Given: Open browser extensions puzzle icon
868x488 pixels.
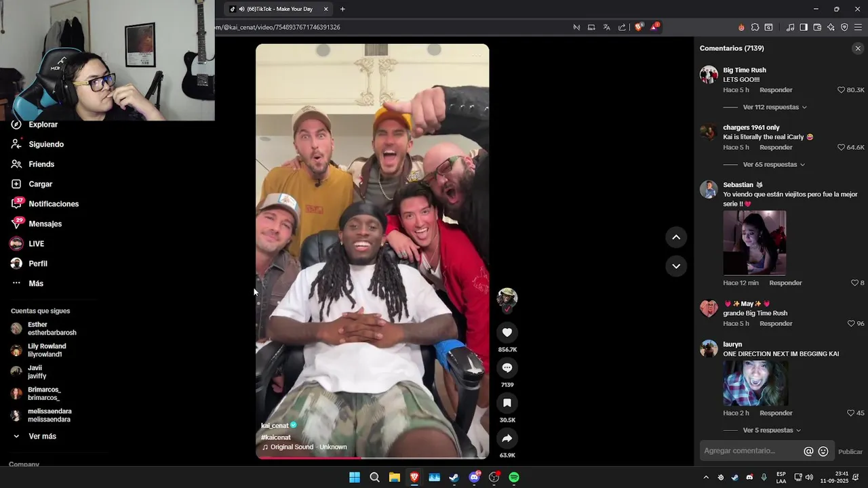Looking at the screenshot, I should [755, 27].
